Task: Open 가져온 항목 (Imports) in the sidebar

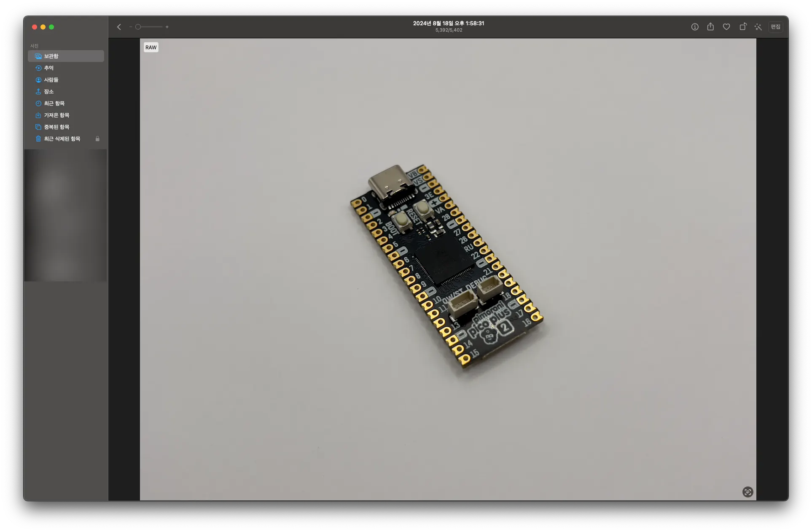Action: point(56,115)
